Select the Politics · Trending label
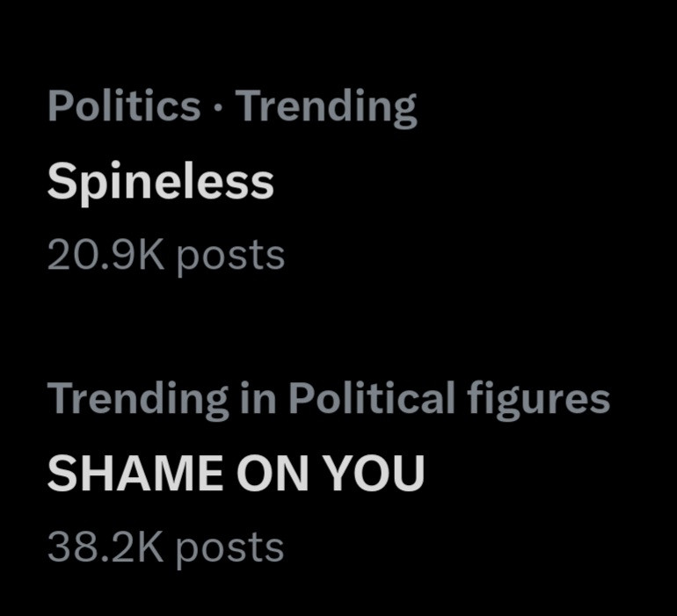Viewport: 677px width, 616px height. pyautogui.click(x=231, y=107)
